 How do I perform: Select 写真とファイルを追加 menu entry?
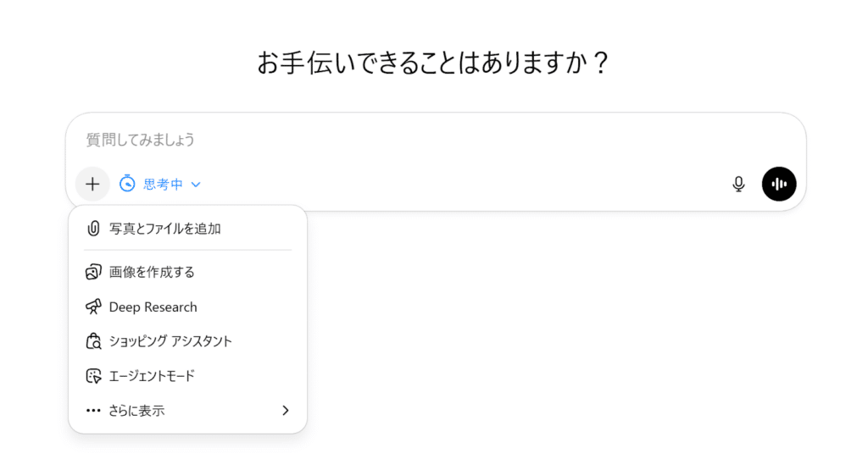click(x=165, y=229)
